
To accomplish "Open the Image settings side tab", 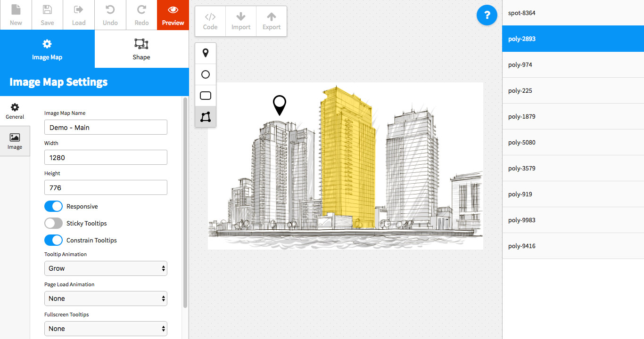I will [15, 141].
